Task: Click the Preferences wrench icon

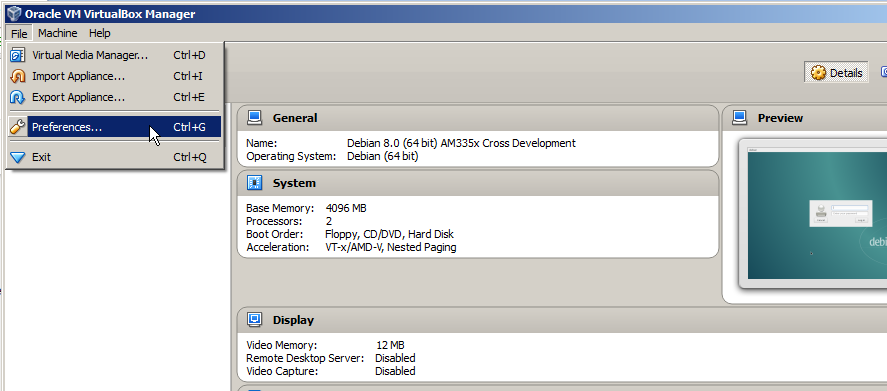Action: [18, 127]
